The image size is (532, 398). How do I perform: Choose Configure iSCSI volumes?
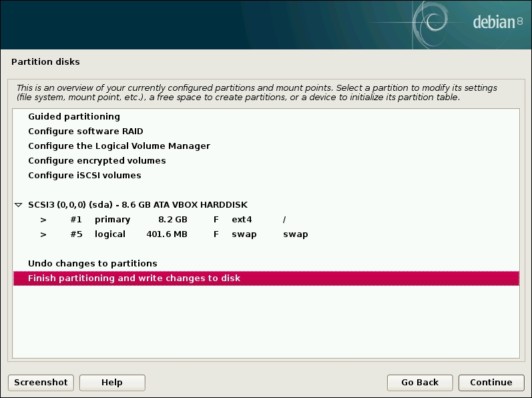coord(266,175)
